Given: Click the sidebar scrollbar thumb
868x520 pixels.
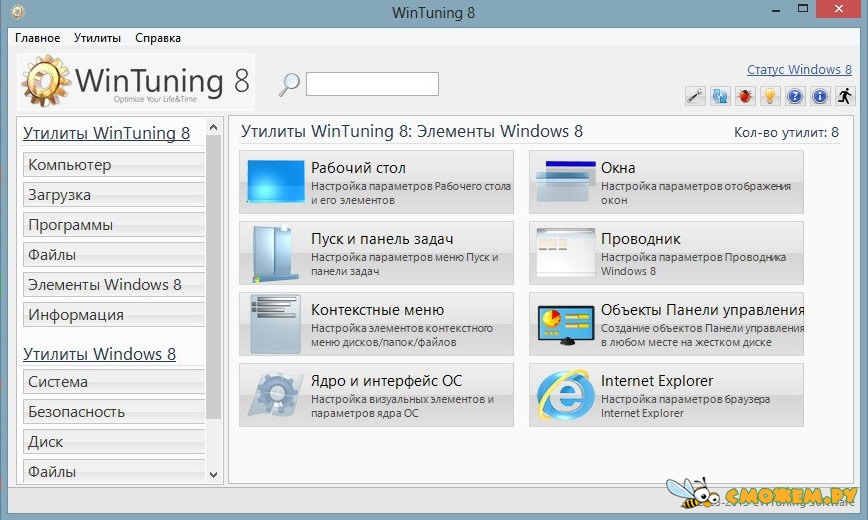Looking at the screenshot, I should click(x=214, y=277).
